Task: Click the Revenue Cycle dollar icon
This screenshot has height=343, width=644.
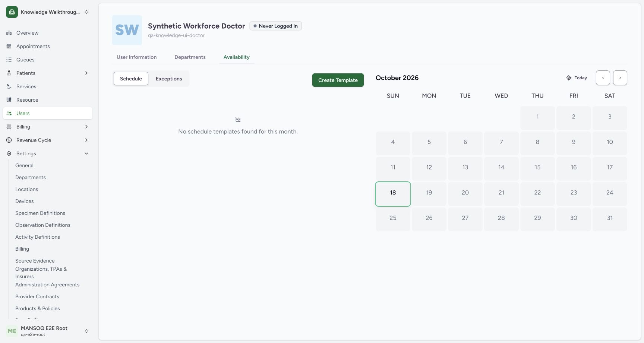Action: click(x=9, y=140)
